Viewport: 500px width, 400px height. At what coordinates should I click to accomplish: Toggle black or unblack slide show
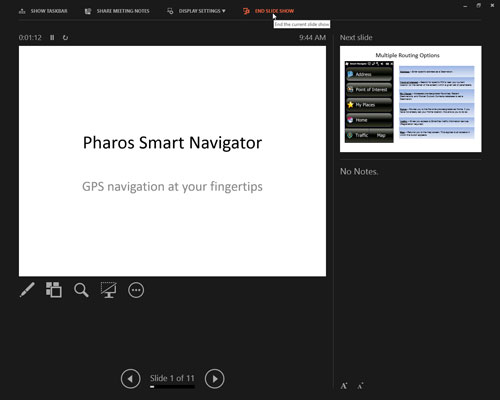[109, 290]
